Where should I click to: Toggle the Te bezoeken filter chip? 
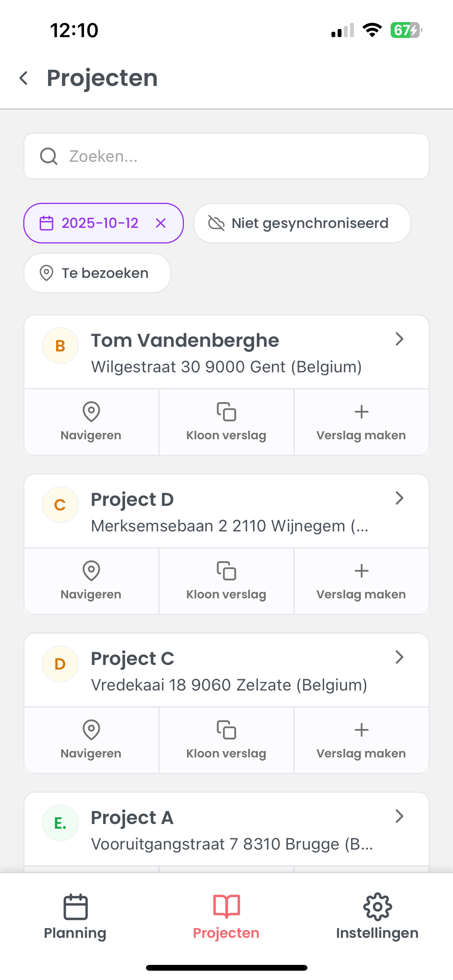coord(97,273)
